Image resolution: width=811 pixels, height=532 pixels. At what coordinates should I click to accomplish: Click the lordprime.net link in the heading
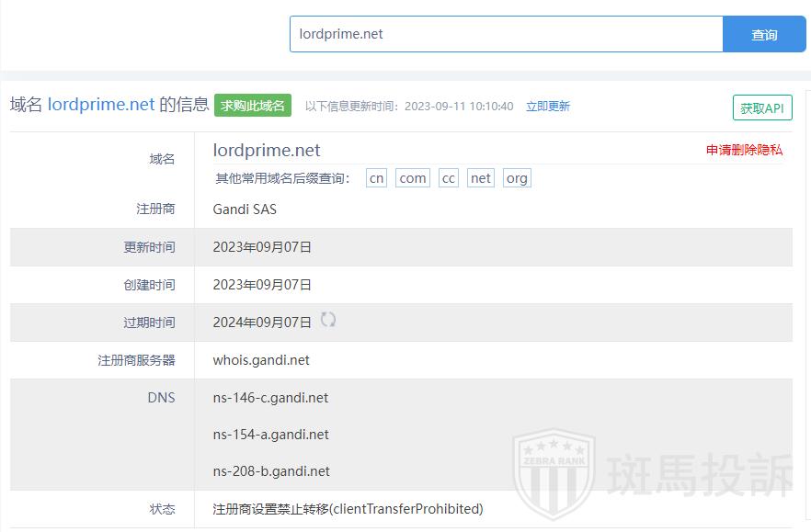click(101, 105)
